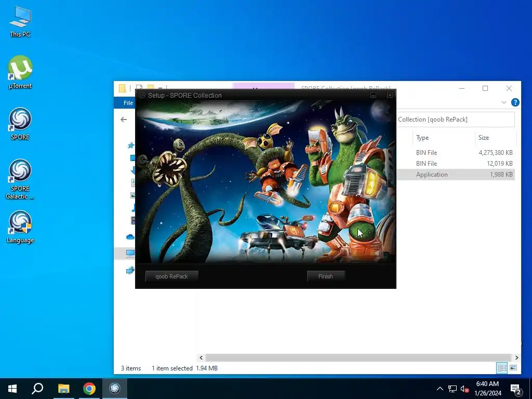This screenshot has height=399, width=532.
Task: Switch Explorer to large icons view
Action: (513, 368)
